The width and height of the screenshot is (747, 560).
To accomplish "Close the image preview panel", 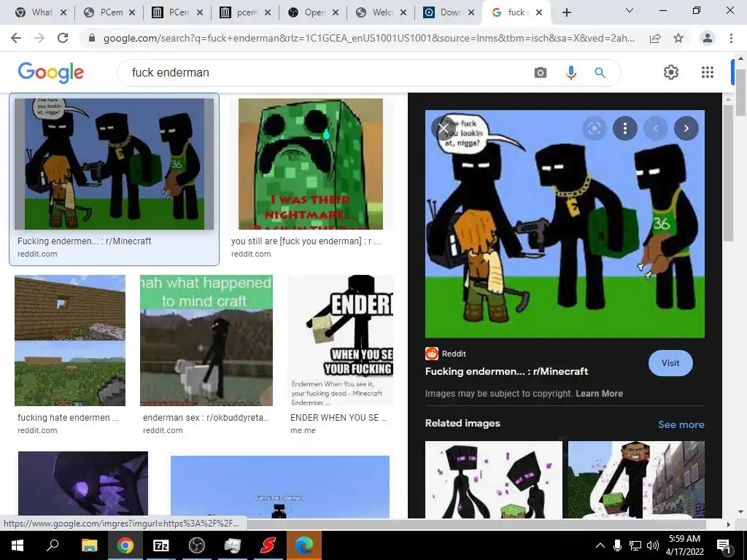I will [x=443, y=128].
